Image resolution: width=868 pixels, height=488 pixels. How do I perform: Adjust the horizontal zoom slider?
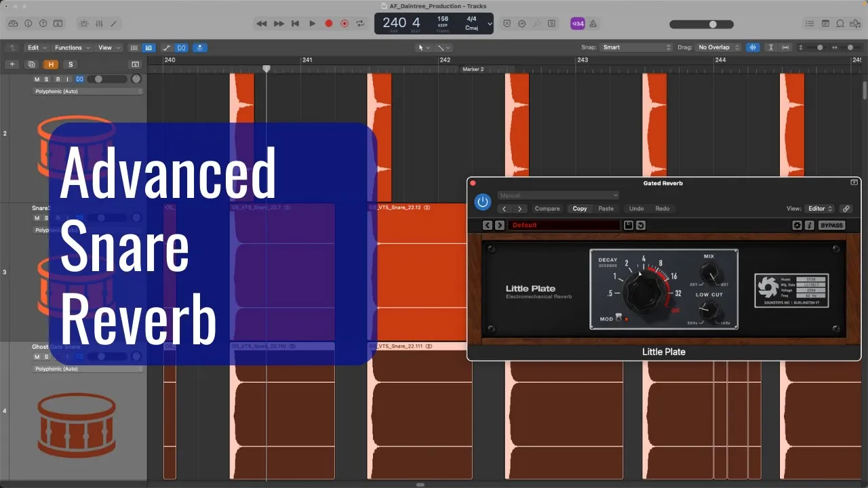tap(850, 47)
